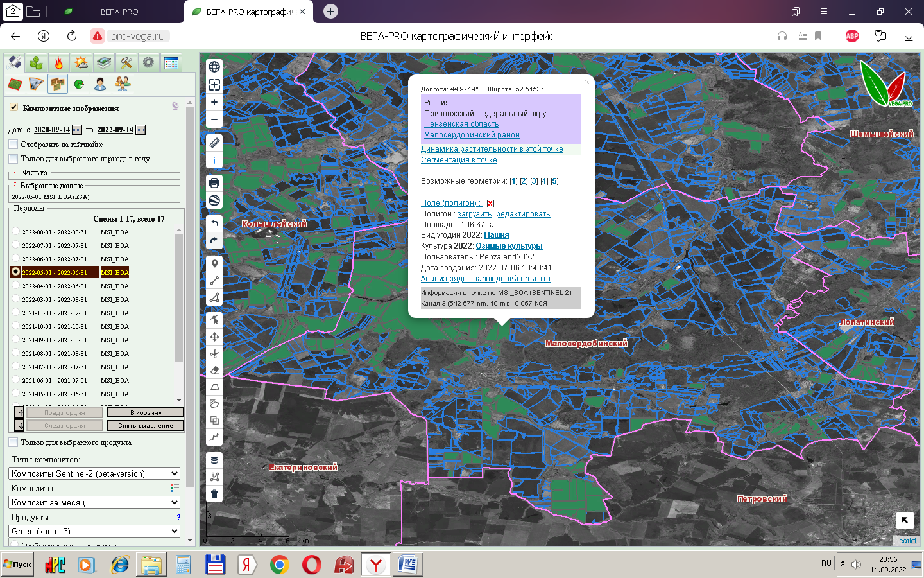Viewport: 924px width, 578px height.
Task: Click the redo arrow on map toolbar
Action: pos(214,241)
